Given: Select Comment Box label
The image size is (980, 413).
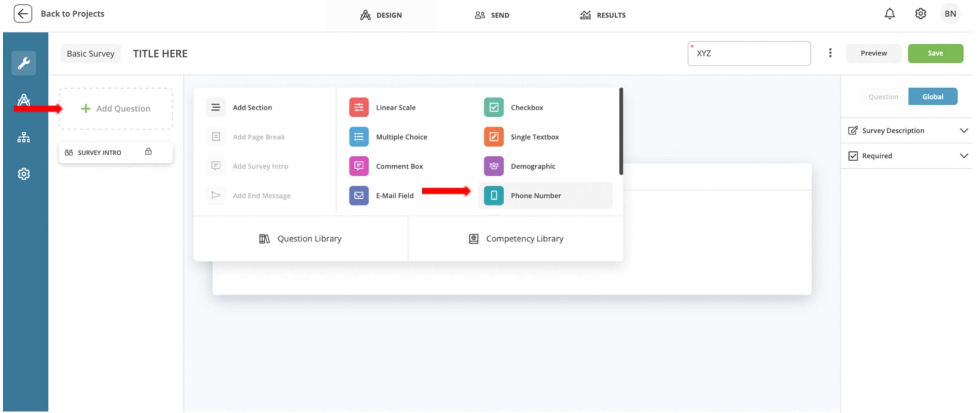Looking at the screenshot, I should pyautogui.click(x=399, y=166).
